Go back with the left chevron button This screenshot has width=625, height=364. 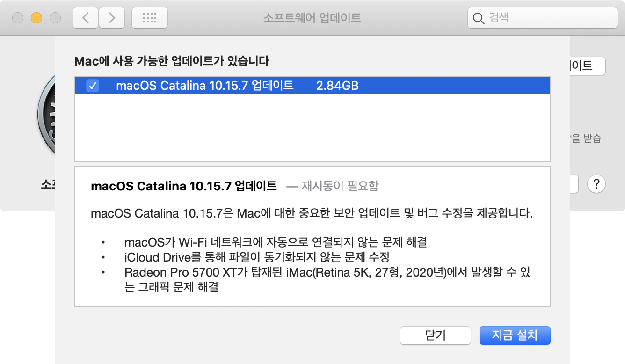(86, 18)
